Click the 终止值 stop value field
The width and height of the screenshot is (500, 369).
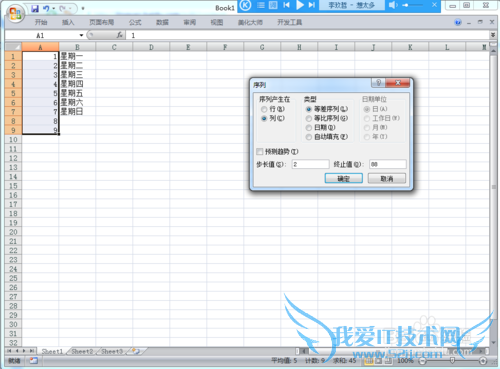(388, 164)
